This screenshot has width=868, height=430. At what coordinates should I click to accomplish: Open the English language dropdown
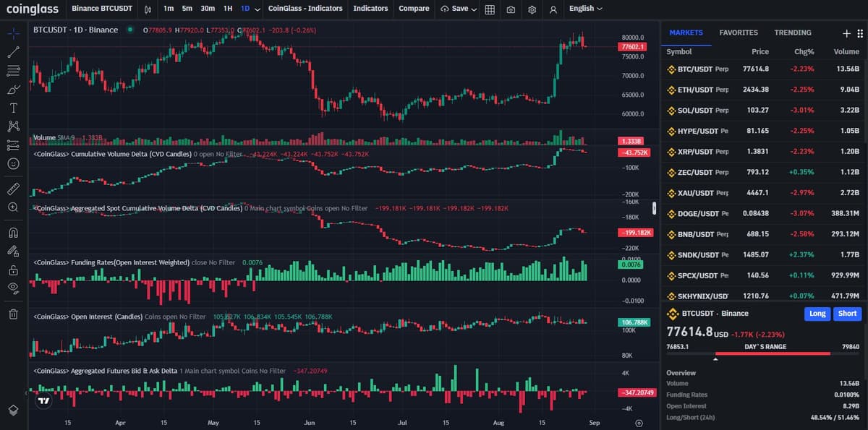586,9
